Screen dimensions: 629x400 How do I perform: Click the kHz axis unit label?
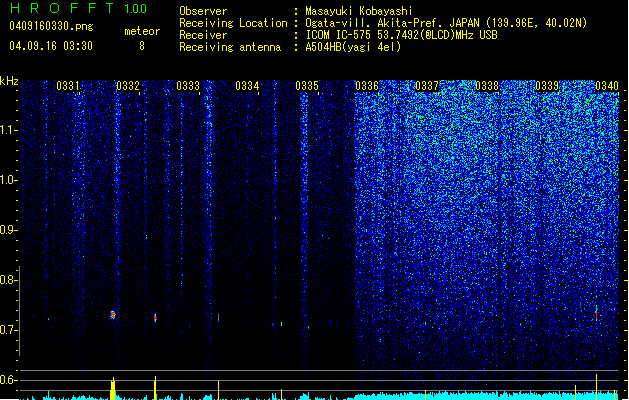click(9, 81)
